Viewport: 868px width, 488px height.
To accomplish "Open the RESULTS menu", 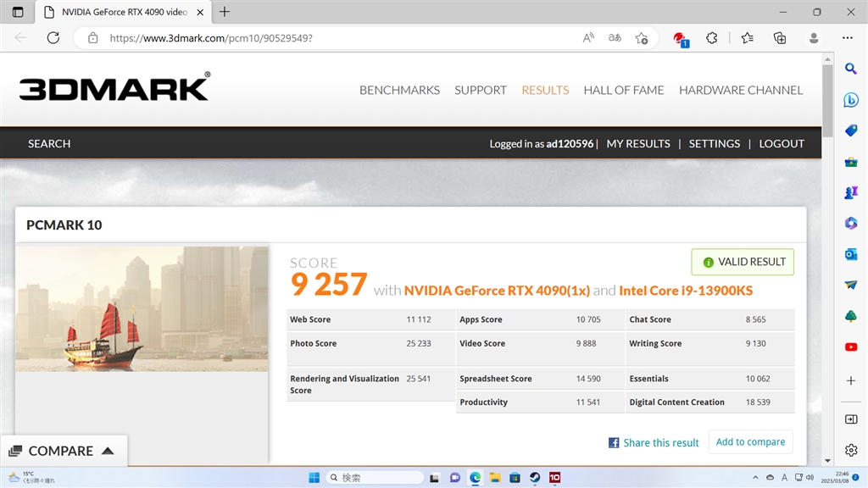I will pos(545,90).
